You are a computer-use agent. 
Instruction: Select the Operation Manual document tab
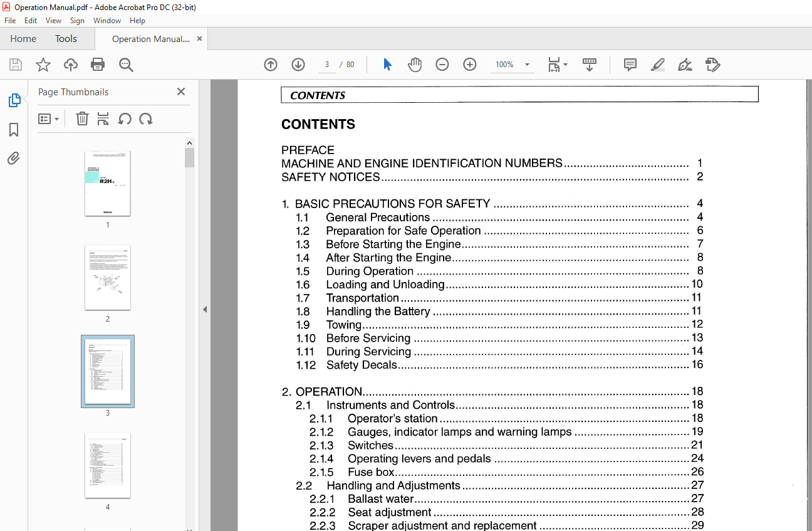coord(150,39)
